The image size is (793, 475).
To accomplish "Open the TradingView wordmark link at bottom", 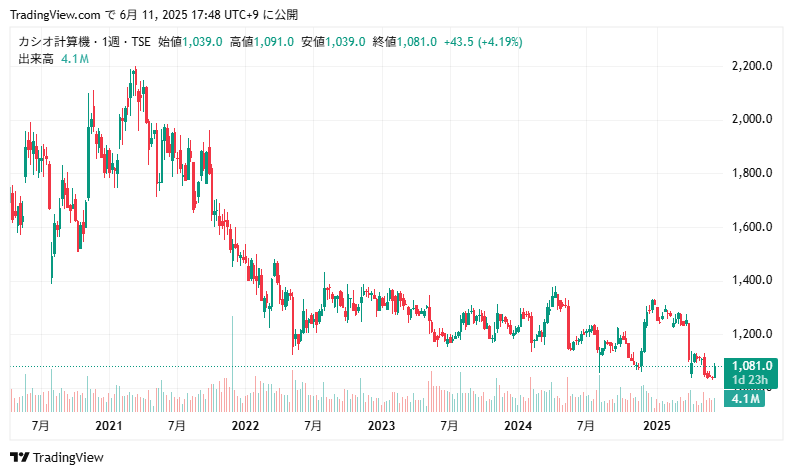I will coord(68,457).
